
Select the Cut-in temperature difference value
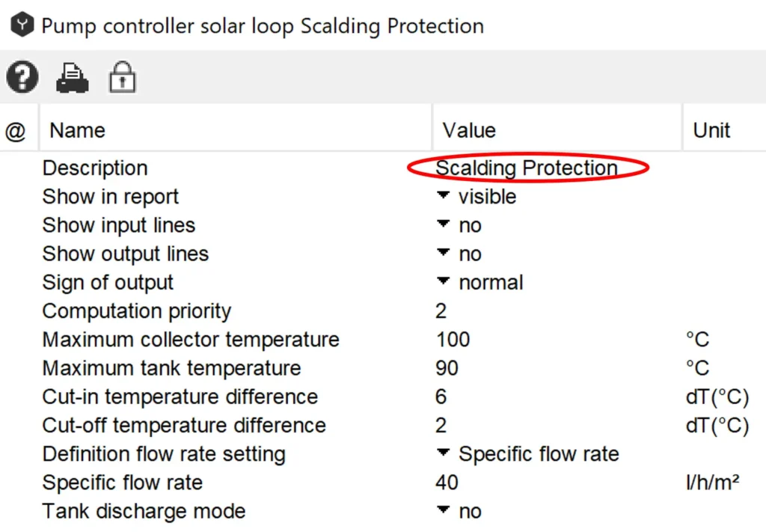point(441,397)
